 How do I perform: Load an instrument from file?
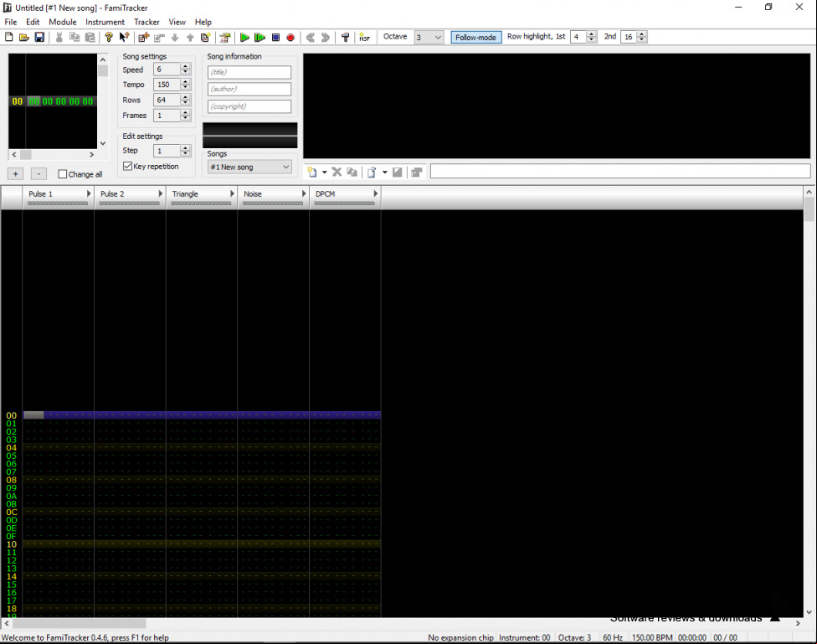(x=372, y=172)
